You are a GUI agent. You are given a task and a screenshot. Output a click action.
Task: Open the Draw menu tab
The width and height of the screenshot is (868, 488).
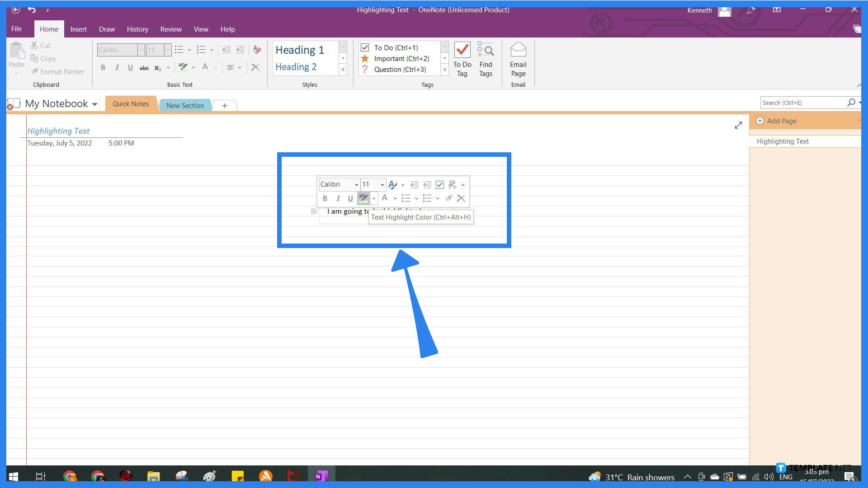(x=107, y=29)
